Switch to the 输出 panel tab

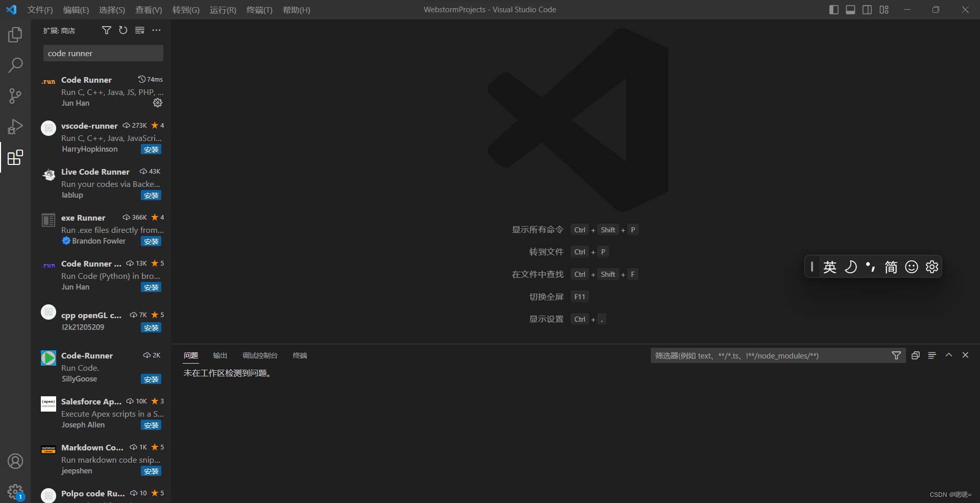point(220,355)
